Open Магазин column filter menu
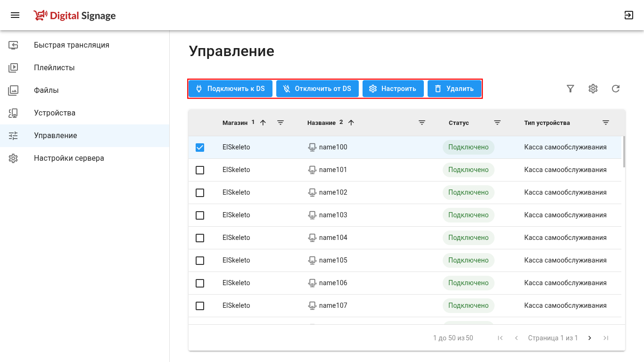Viewport: 644px width, 362px height. pos(281,123)
